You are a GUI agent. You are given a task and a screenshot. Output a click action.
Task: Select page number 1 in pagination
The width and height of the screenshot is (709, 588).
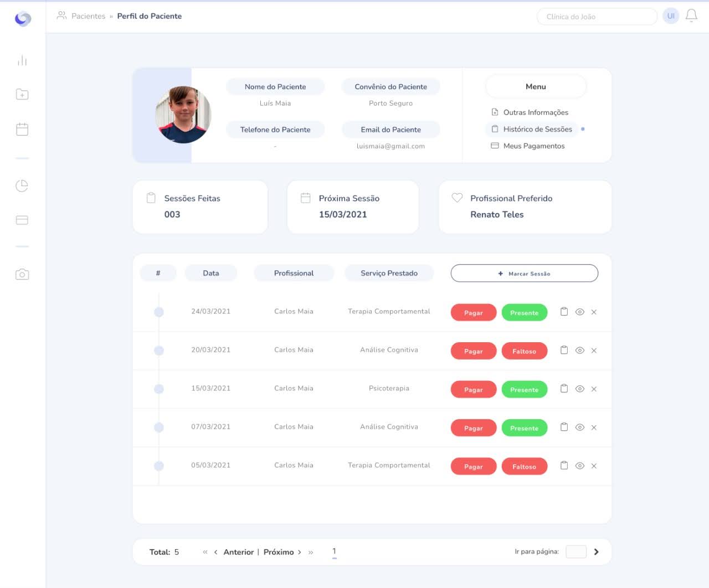[334, 551]
